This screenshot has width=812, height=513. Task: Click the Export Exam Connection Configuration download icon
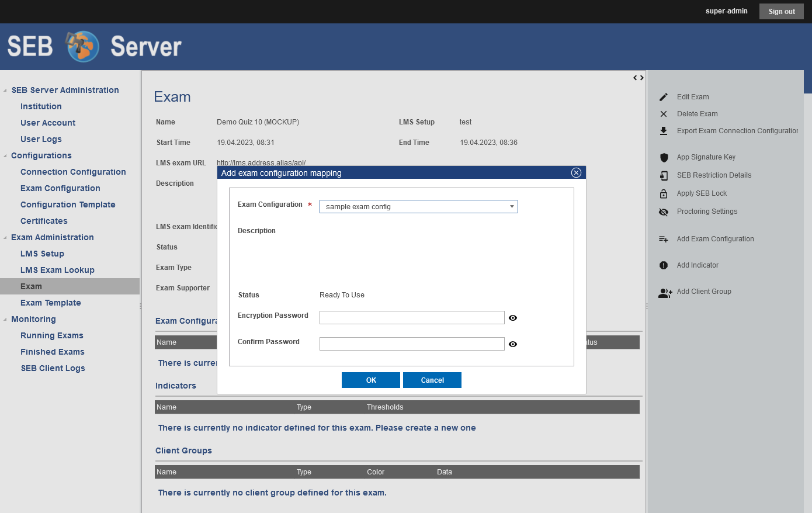(x=664, y=131)
